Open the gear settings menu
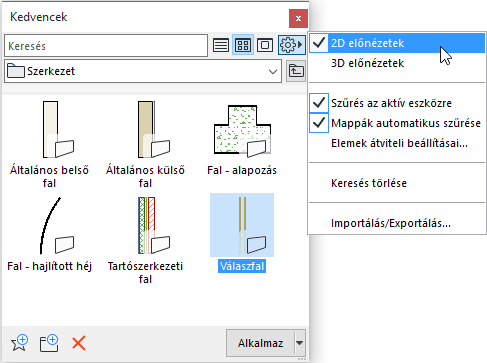This screenshot has width=487, height=363. click(291, 45)
